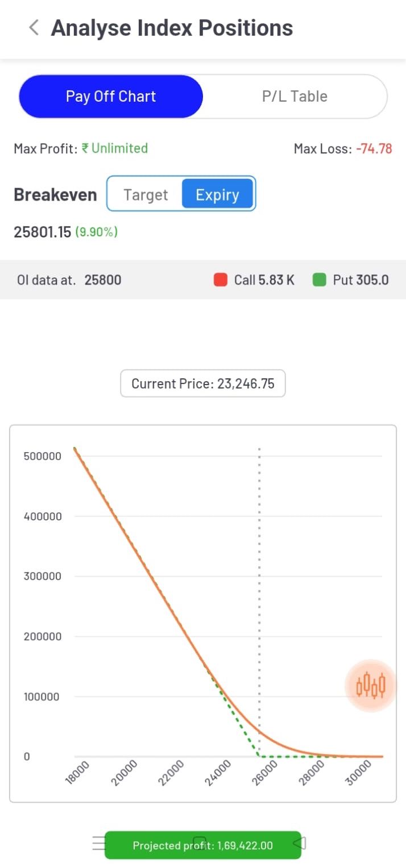Tap the Android recent apps menu icon
The width and height of the screenshot is (406, 868).
click(98, 843)
